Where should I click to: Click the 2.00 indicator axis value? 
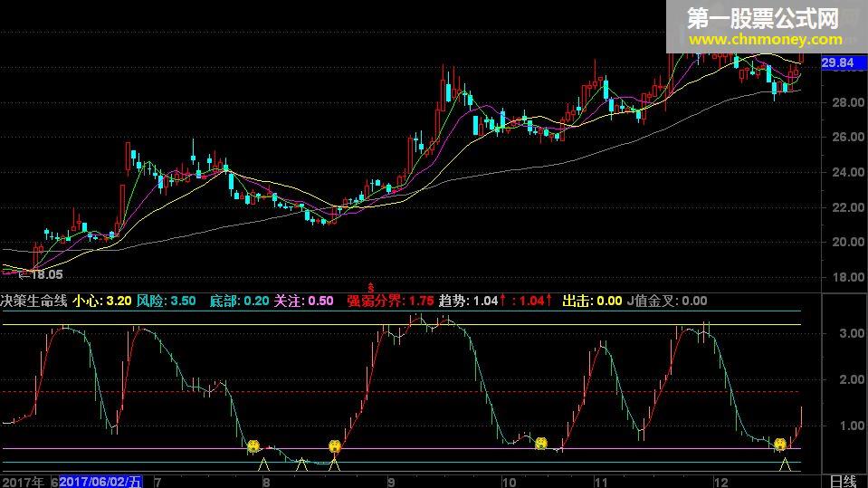click(x=852, y=379)
